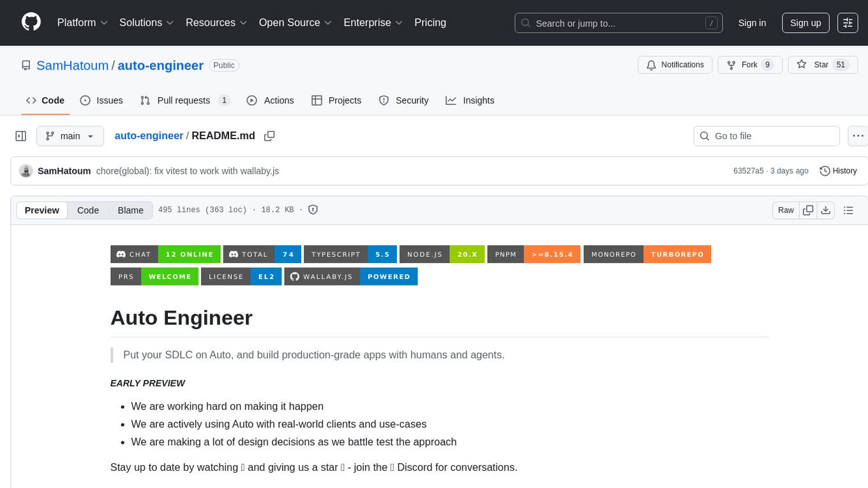The width and height of the screenshot is (868, 488).
Task: Click the Monorepo Turborepo badge
Action: pos(647,254)
